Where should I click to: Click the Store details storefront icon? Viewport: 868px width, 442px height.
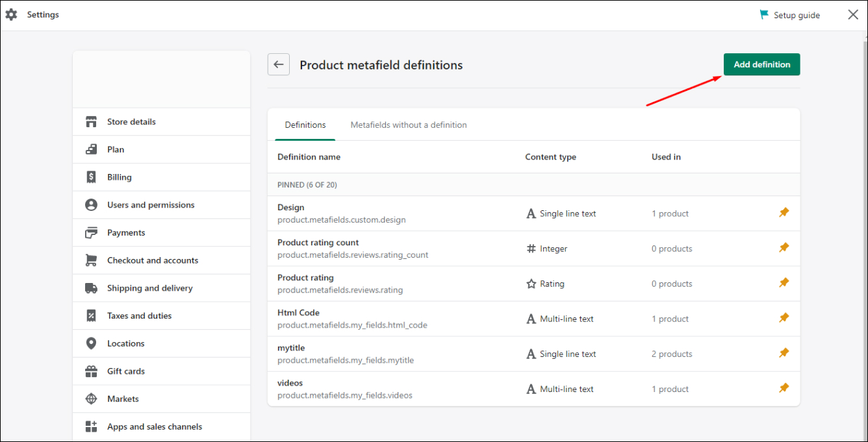pyautogui.click(x=92, y=121)
